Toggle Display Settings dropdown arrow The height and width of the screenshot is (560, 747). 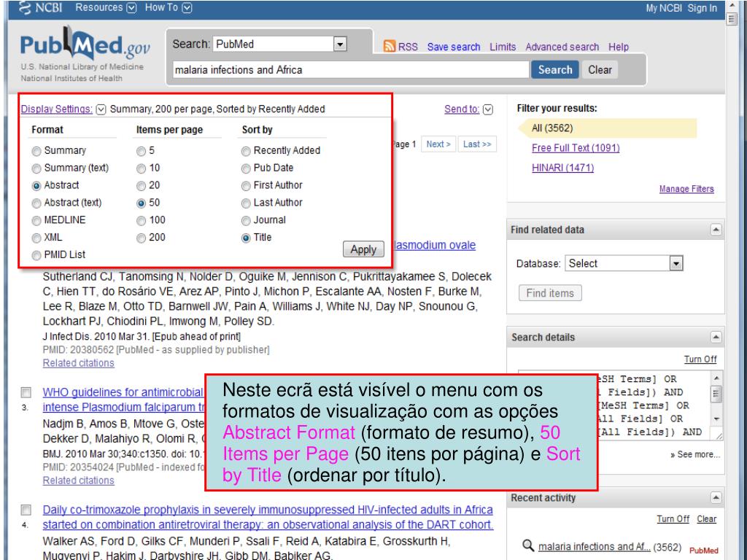(x=101, y=109)
